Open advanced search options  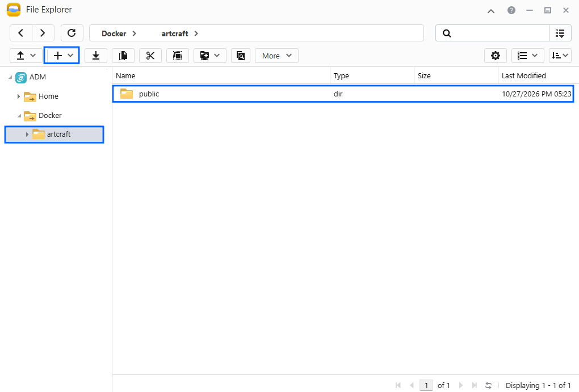point(560,33)
